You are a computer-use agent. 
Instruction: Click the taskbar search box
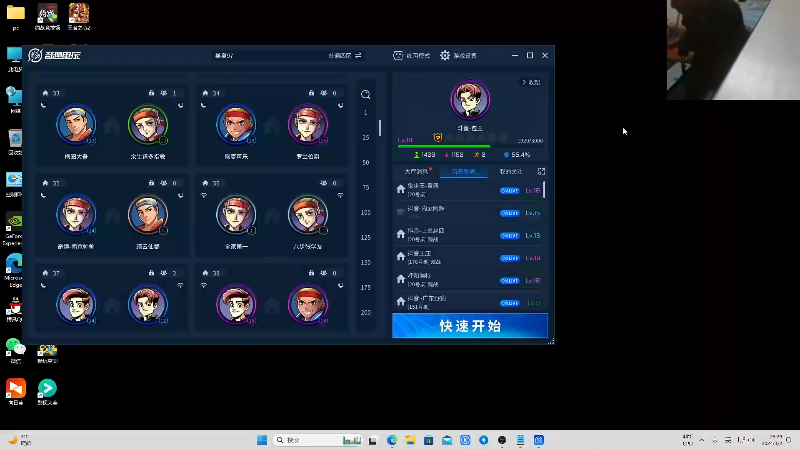[x=318, y=440]
